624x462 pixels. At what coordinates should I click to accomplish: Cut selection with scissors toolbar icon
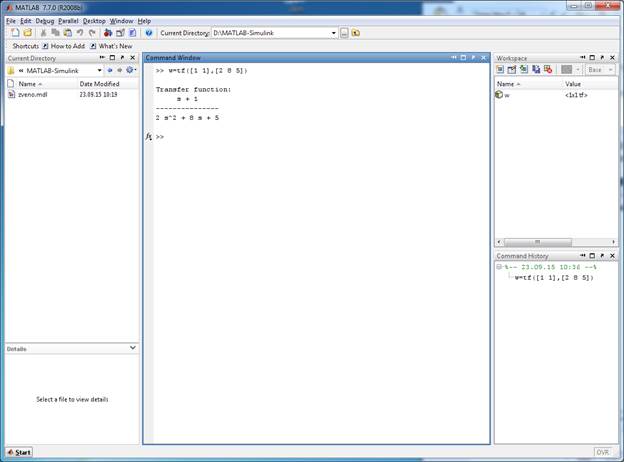pyautogui.click(x=43, y=33)
